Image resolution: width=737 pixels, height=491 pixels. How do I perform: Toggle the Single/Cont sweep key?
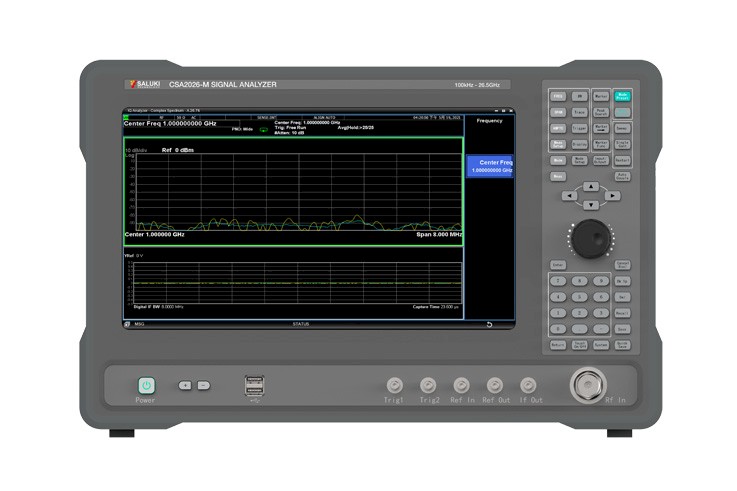pos(623,144)
